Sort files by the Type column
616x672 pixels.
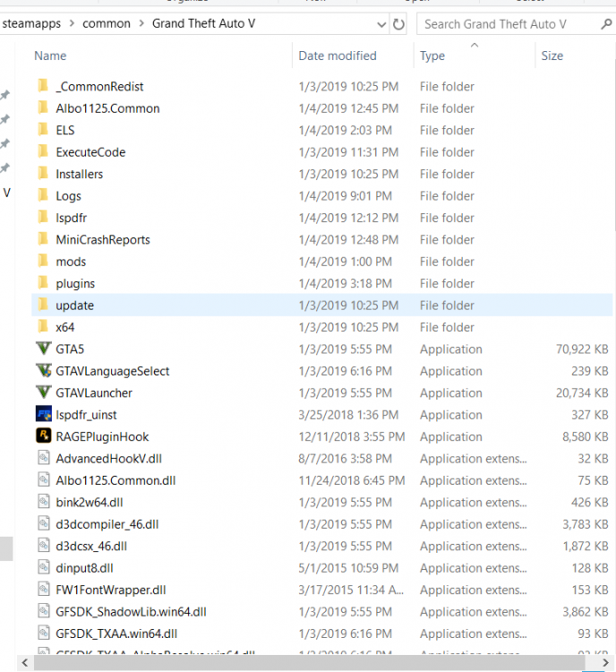(432, 56)
